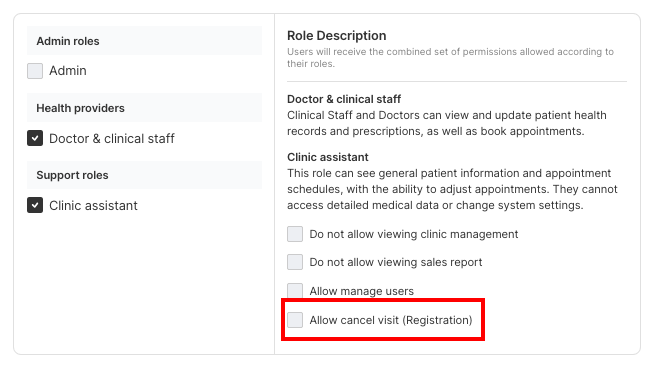Click the 'This role can see general' paragraph
This screenshot has height=366, width=654.
point(452,189)
